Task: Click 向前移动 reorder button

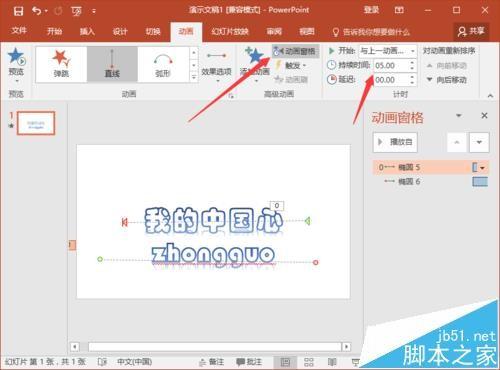Action: tap(447, 65)
